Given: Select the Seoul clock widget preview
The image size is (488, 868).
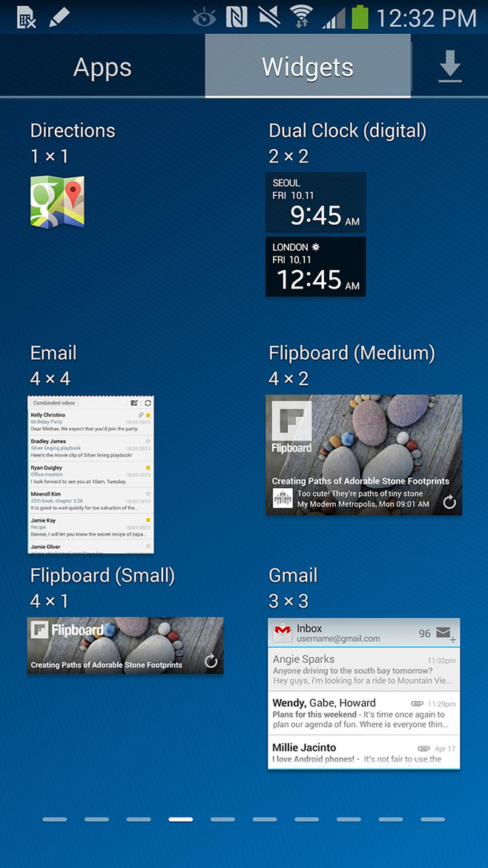Looking at the screenshot, I should [316, 202].
